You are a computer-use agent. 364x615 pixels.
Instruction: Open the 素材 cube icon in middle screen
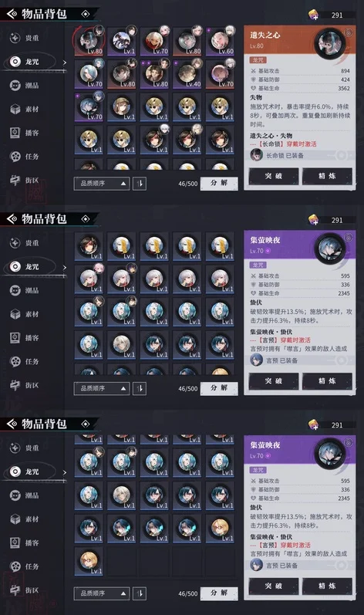coord(15,314)
